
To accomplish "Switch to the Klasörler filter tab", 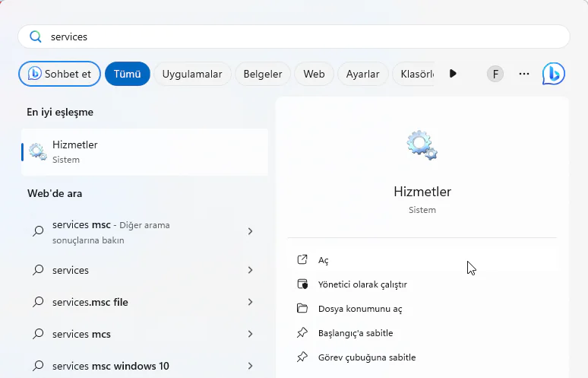I will [x=413, y=74].
